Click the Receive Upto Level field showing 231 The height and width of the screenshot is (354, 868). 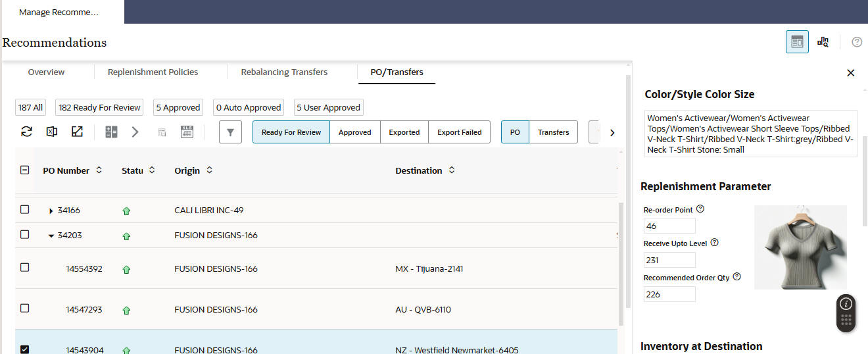point(669,260)
